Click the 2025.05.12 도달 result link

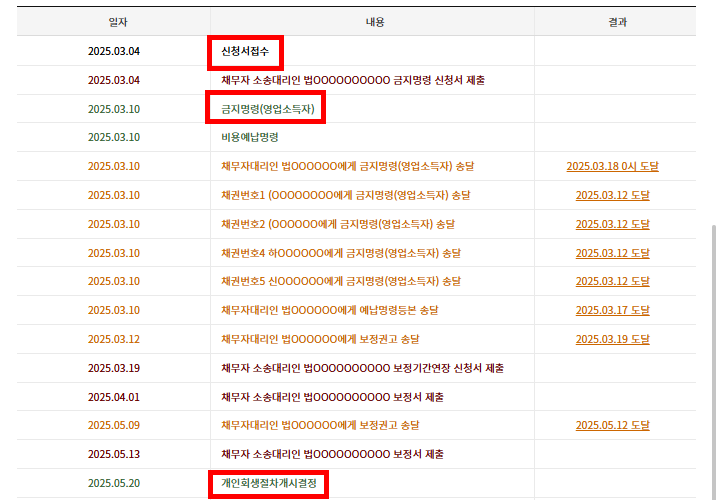coord(612,426)
